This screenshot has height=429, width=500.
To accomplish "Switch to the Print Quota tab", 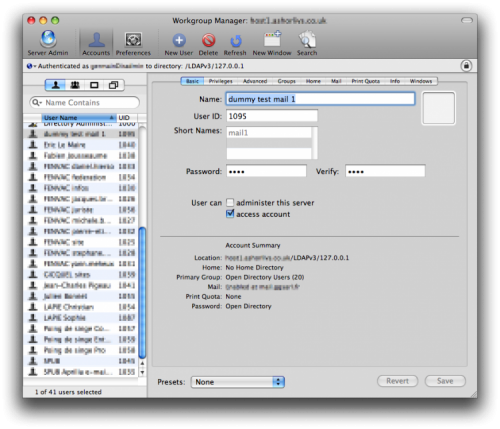I will point(366,81).
